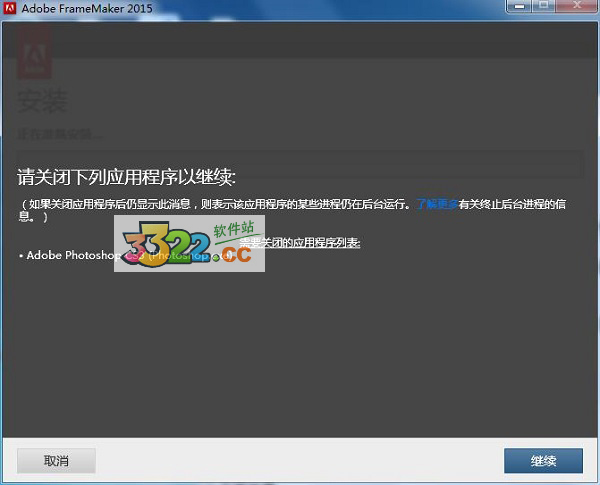Close the FrameMaker installer window

(x=577, y=6)
